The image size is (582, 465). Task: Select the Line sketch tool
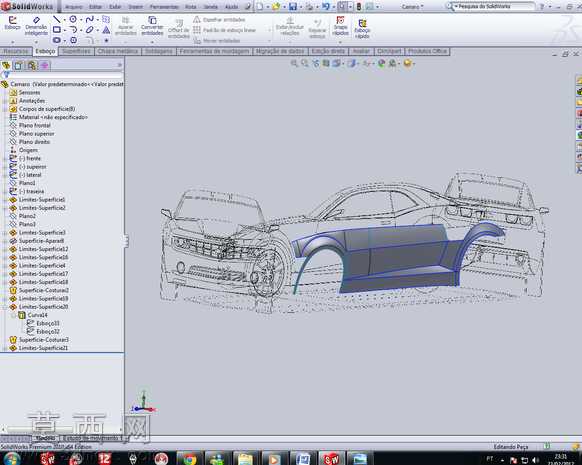click(x=56, y=19)
